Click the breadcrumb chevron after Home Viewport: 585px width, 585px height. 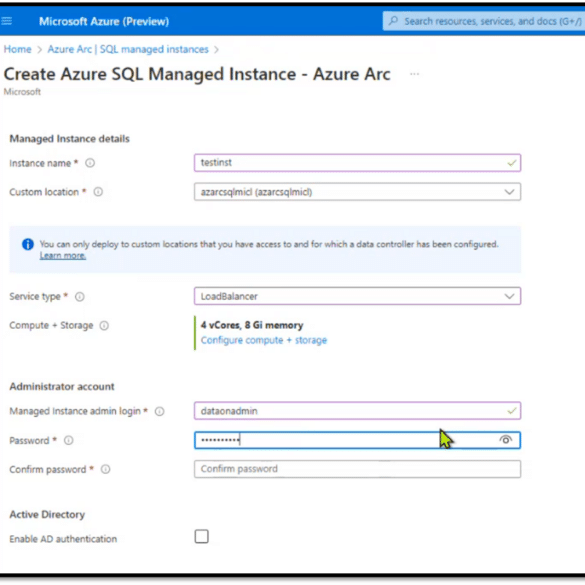click(40, 50)
